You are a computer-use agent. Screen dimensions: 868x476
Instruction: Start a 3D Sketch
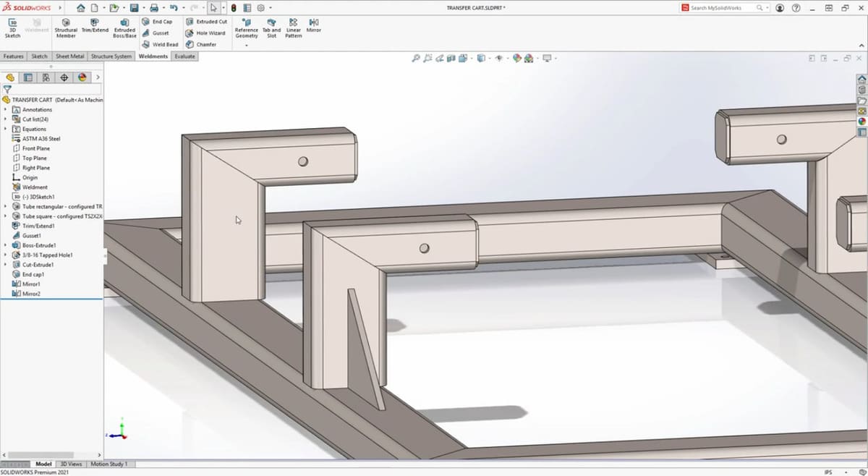12,28
